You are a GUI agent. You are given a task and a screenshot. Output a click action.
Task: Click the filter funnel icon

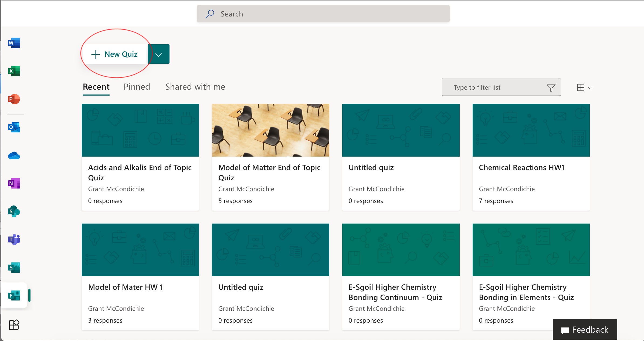click(551, 87)
